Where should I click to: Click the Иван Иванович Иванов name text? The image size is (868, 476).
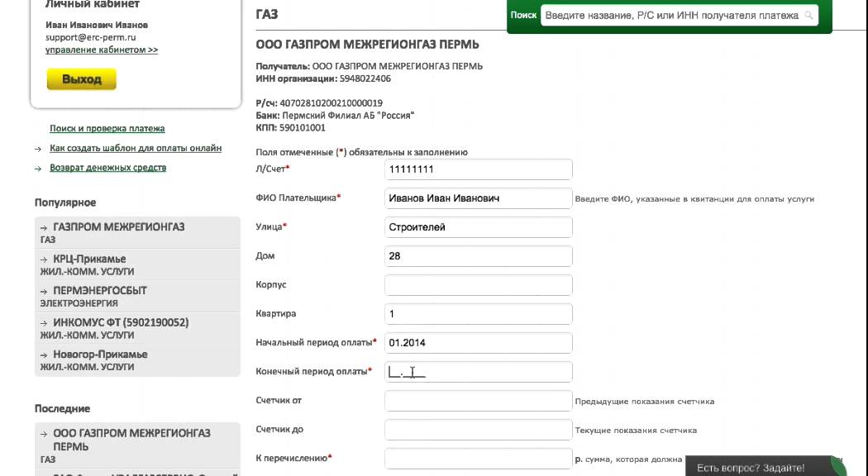(x=97, y=25)
